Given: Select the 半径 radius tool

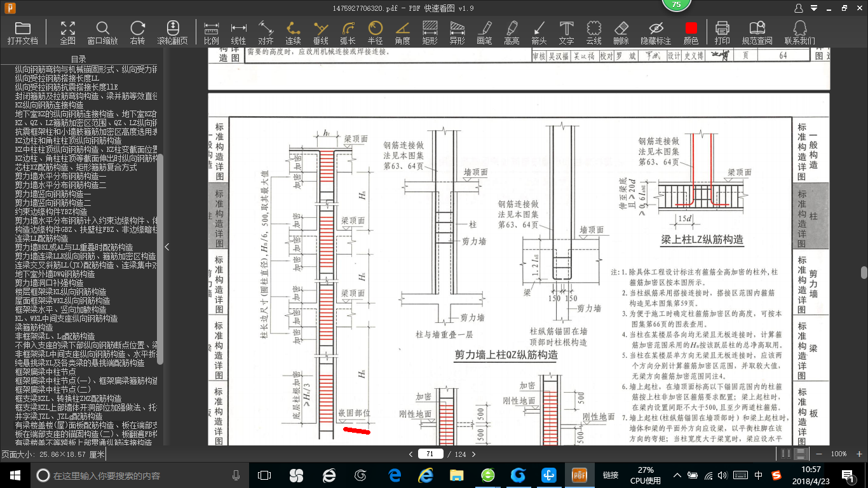Looking at the screenshot, I should pyautogui.click(x=375, y=32).
